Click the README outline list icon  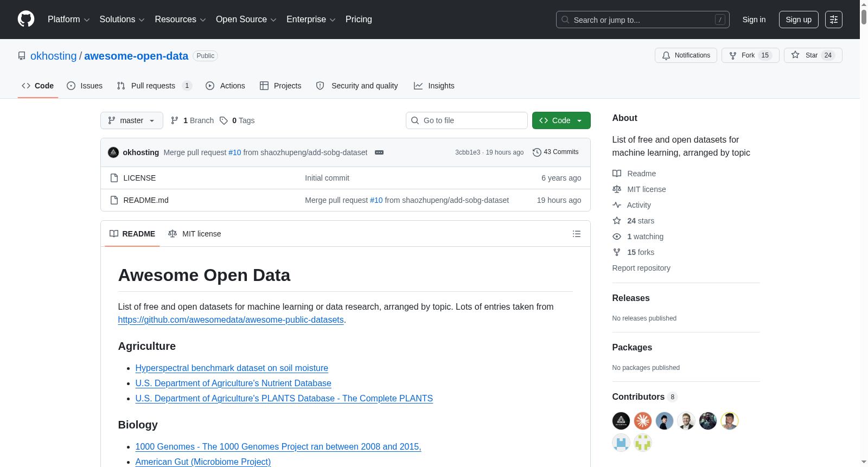pos(577,234)
